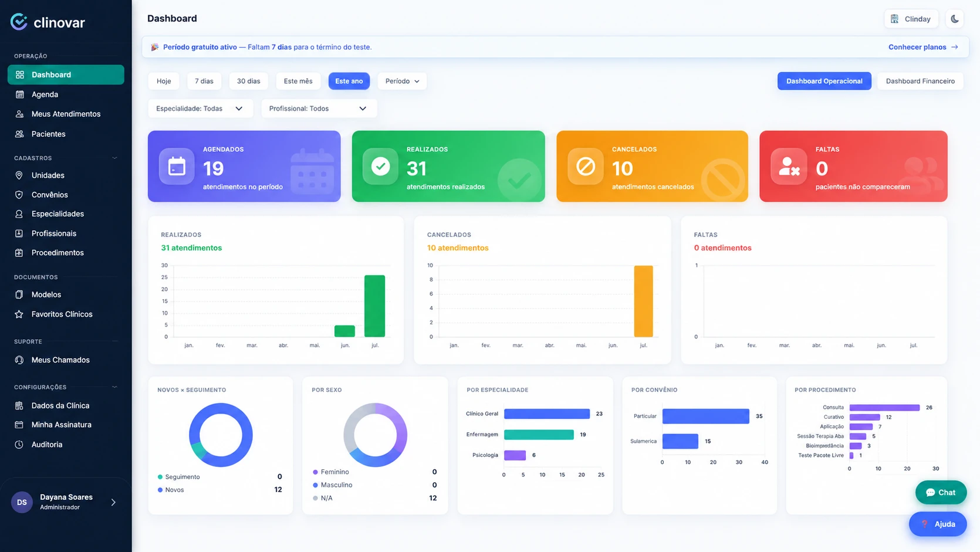
Task: Click the Seguimento legend color dot
Action: (x=160, y=477)
